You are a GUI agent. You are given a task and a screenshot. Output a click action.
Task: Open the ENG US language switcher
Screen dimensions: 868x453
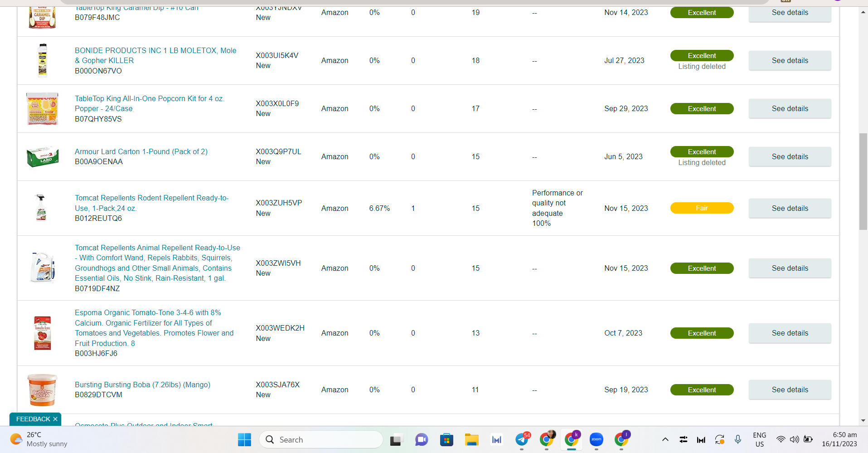coord(760,439)
